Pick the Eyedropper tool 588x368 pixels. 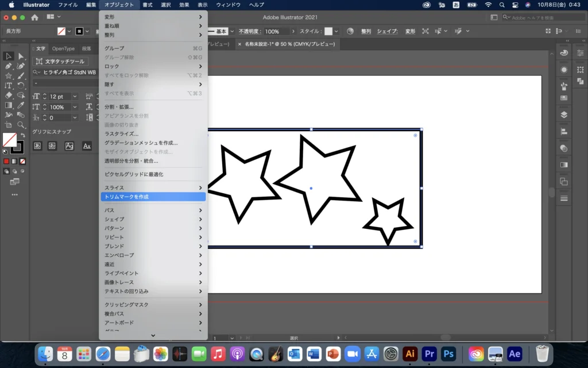click(x=21, y=105)
